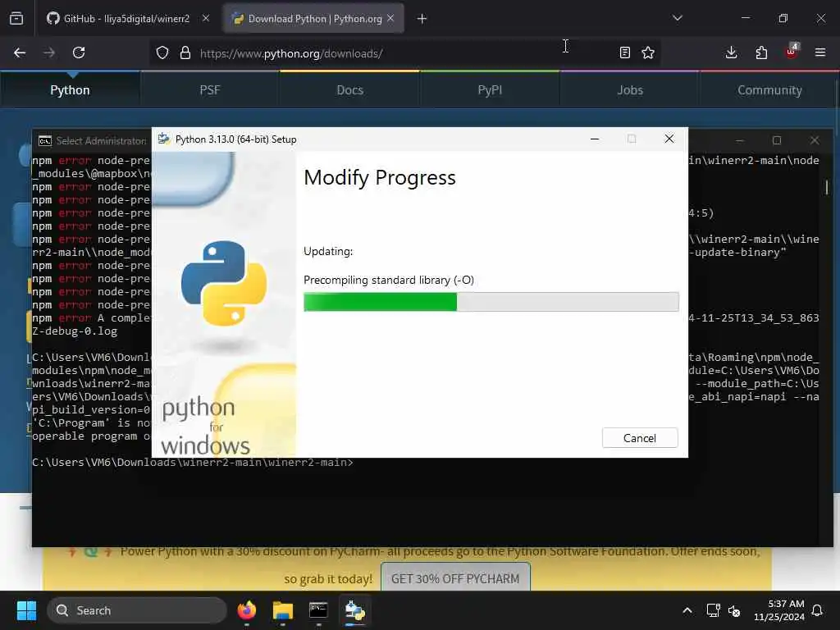Click the Z-debug-0.log text in command prompt
The image size is (840, 630).
point(75,331)
